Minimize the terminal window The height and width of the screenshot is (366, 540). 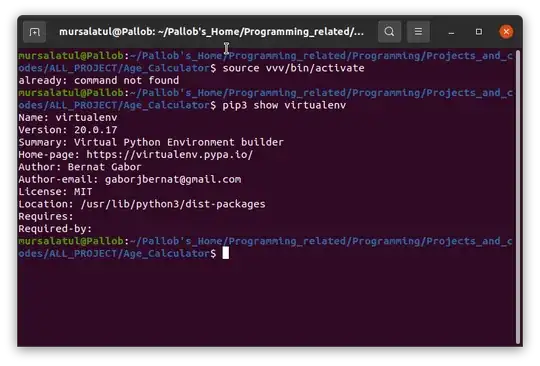[451, 32]
